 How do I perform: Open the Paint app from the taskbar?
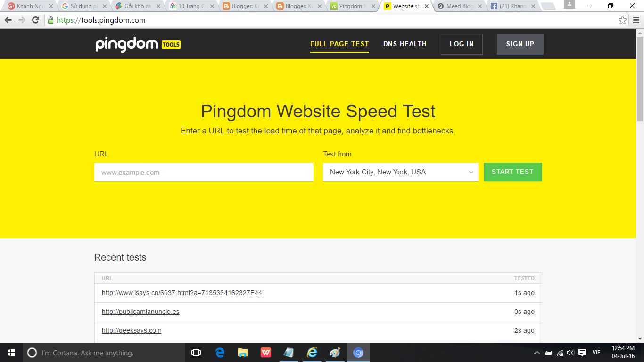tap(335, 353)
